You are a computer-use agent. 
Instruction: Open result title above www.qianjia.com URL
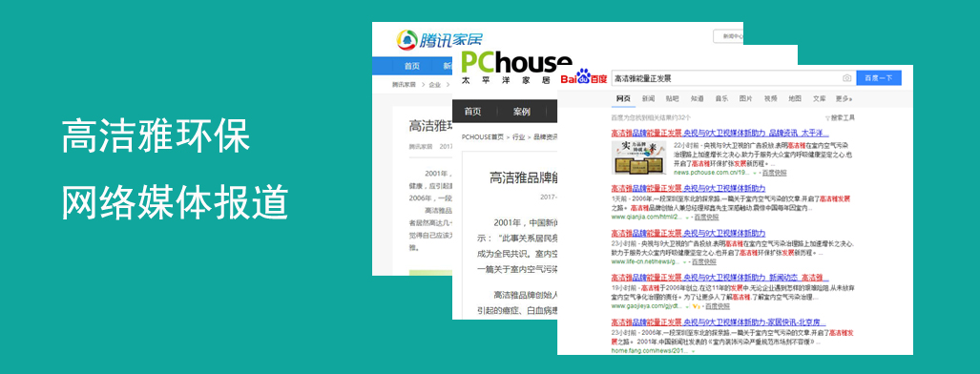687,188
